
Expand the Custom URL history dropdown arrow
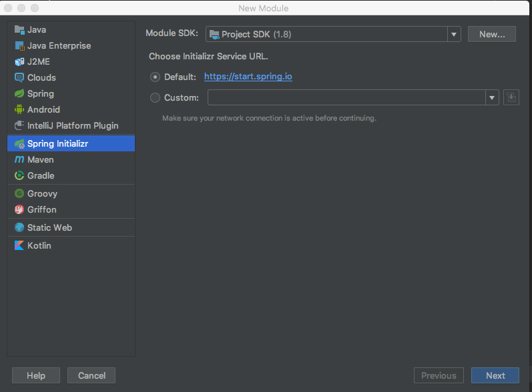click(493, 98)
